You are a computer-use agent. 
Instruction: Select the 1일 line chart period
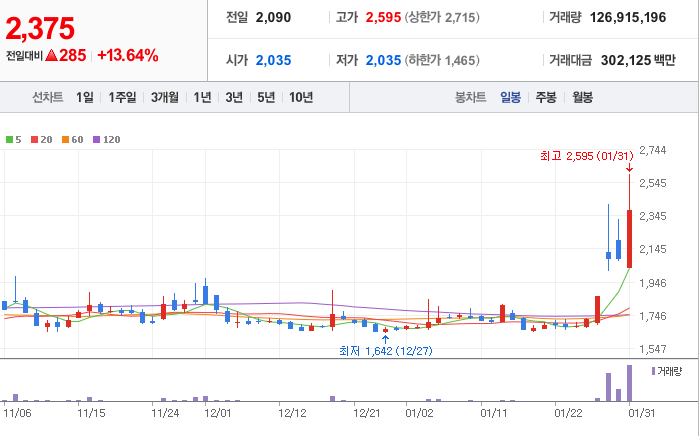(85, 97)
